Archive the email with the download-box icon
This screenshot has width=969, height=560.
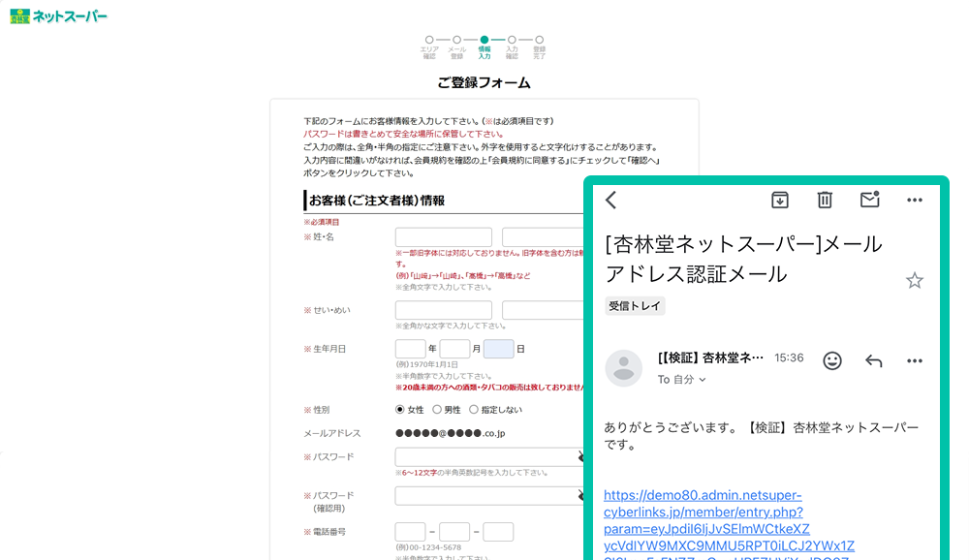coord(780,200)
